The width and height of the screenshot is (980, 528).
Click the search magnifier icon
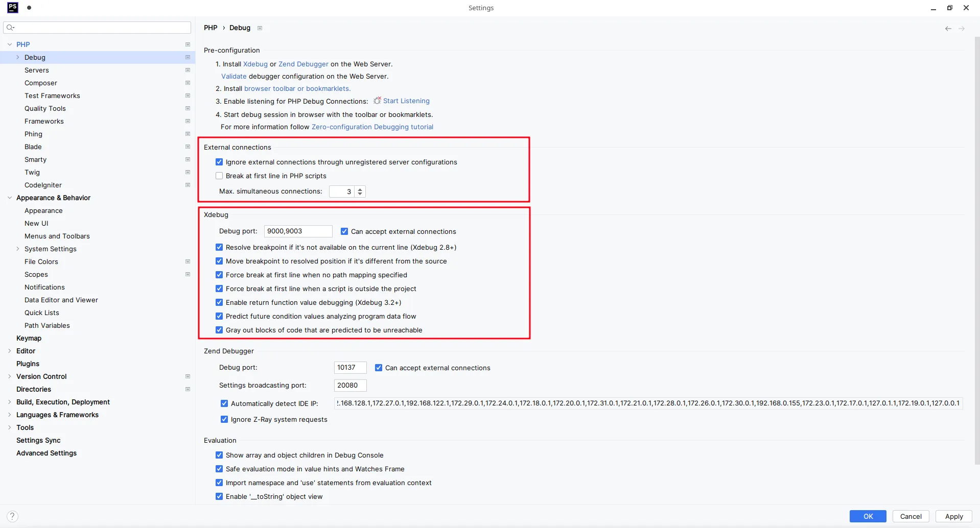click(10, 28)
